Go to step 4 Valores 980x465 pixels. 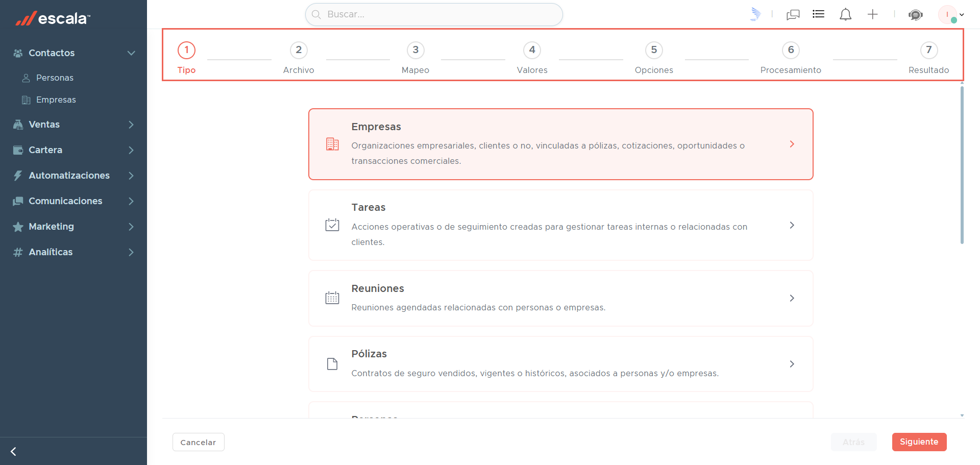coord(532,57)
